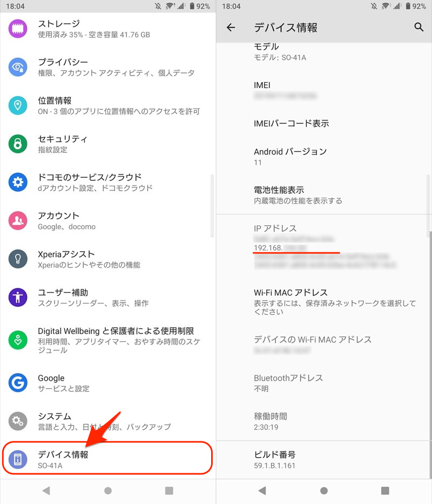The height and width of the screenshot is (504, 432).
Task: Tap the purple Storage (ストレージ) icon
Action: [18, 29]
